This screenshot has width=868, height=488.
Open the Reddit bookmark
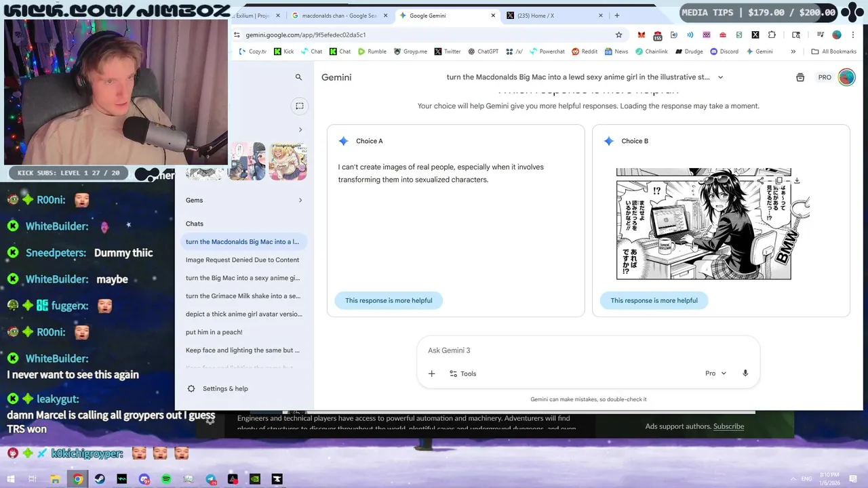585,52
